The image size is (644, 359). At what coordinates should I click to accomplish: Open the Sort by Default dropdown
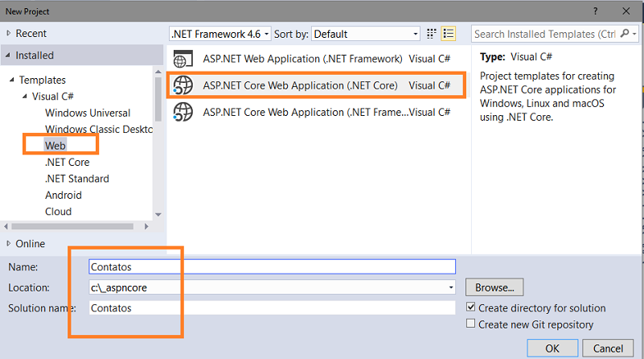[x=415, y=34]
